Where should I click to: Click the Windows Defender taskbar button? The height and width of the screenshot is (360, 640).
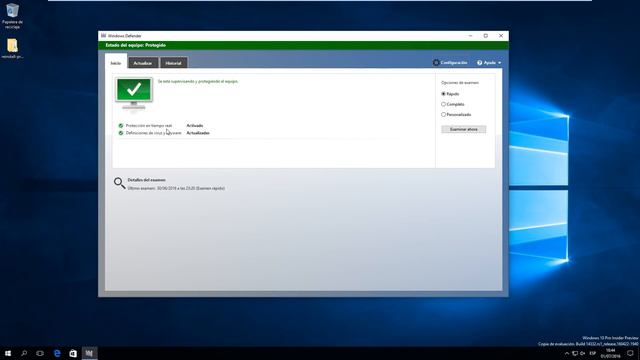pos(89,353)
